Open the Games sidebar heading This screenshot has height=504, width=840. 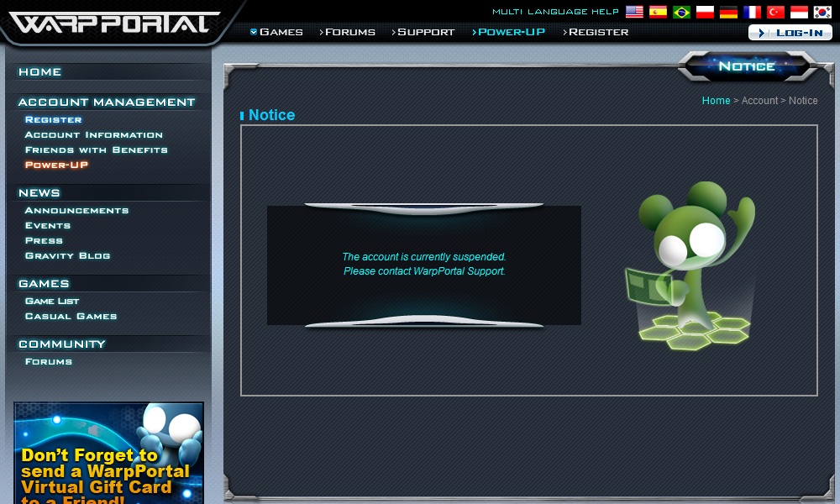click(44, 284)
